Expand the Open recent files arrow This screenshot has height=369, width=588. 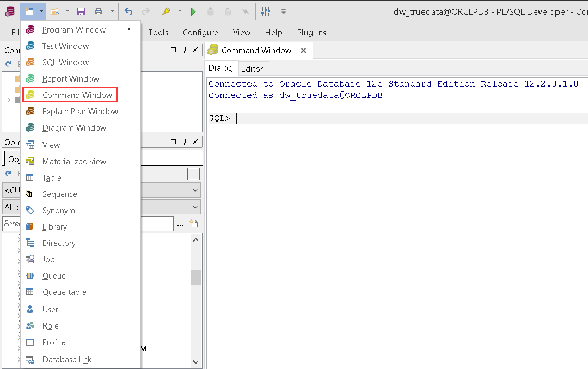[68, 11]
